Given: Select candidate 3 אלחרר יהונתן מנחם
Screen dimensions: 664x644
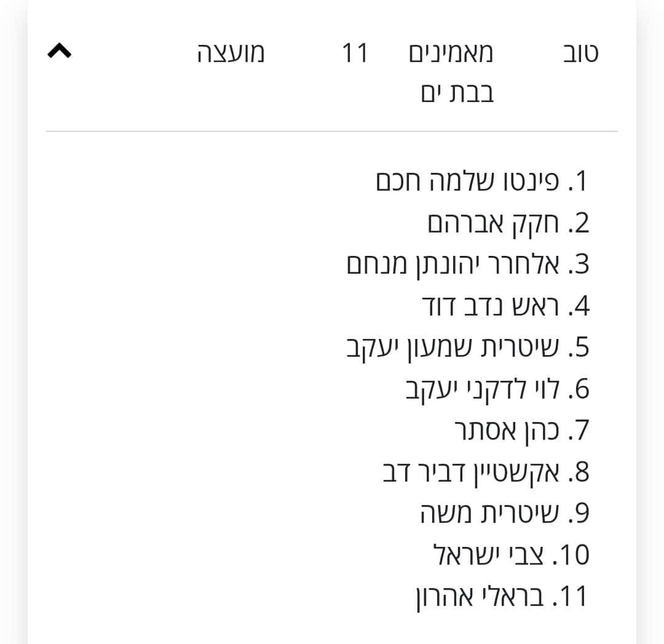Looking at the screenshot, I should [x=467, y=265].
